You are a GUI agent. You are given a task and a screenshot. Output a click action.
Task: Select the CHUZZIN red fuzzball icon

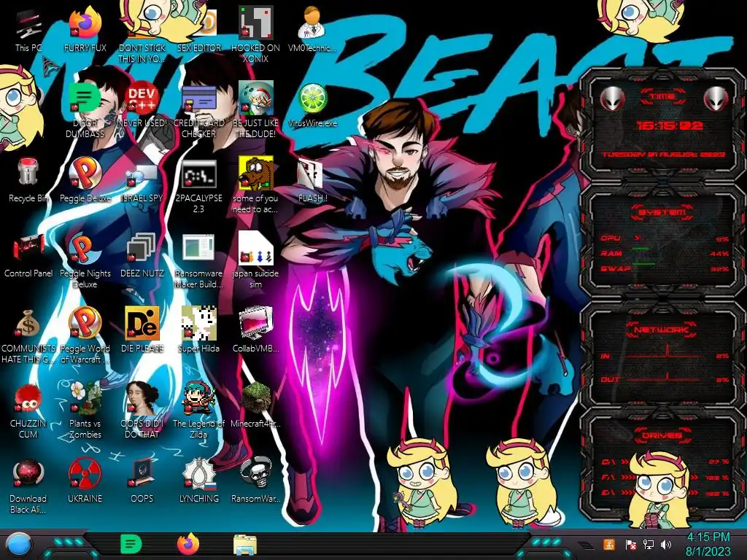[x=28, y=411]
